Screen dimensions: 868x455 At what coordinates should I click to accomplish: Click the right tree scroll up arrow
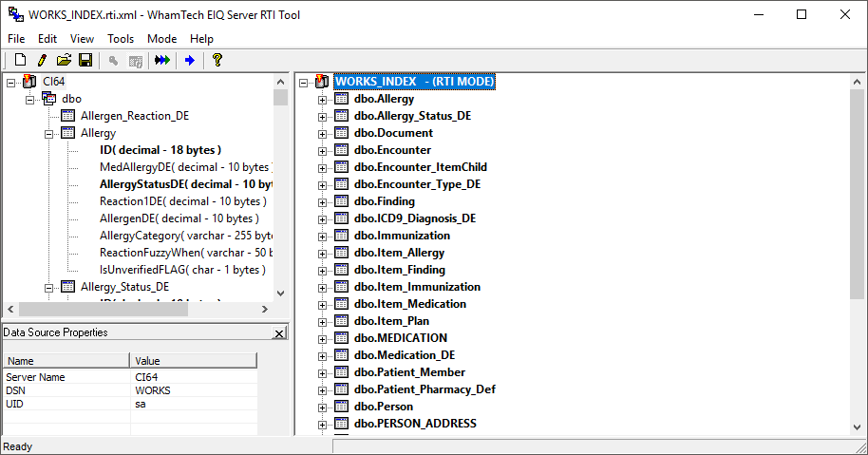click(x=857, y=82)
